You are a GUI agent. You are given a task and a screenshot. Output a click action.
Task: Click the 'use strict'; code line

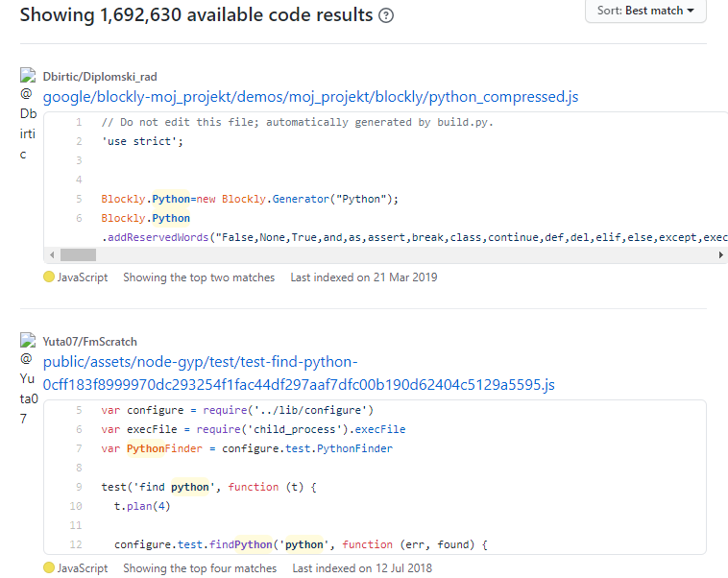pyautogui.click(x=142, y=141)
